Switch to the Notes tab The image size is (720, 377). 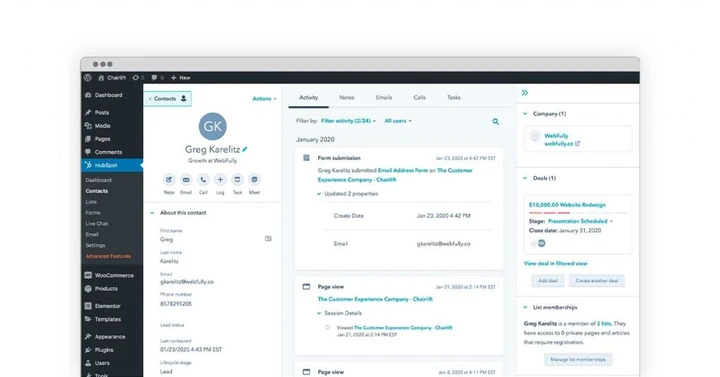point(347,98)
